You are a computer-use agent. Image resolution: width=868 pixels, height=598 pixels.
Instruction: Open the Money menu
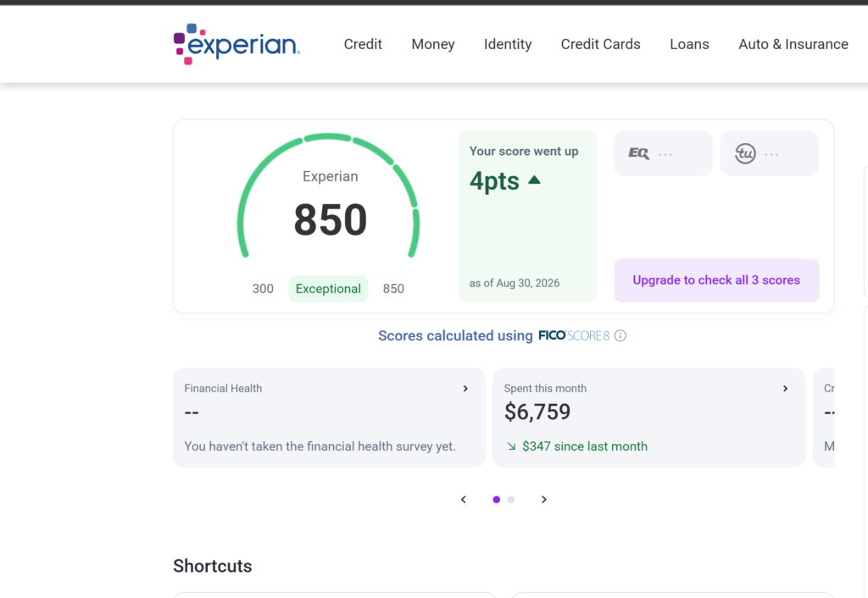[x=433, y=44]
